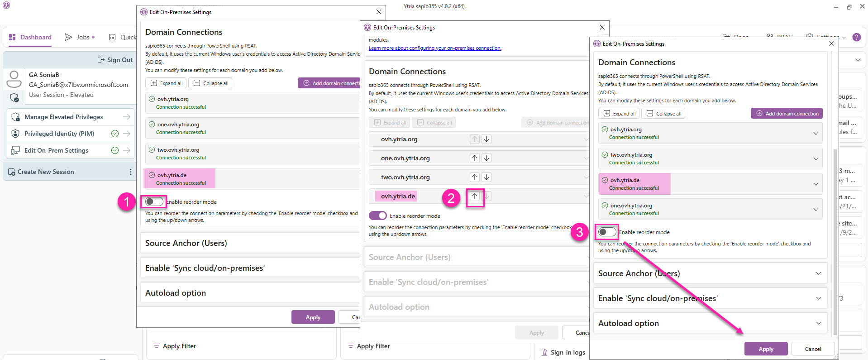The image size is (868, 360).
Task: Turn off reorder mode in middle dialog
Action: point(378,216)
